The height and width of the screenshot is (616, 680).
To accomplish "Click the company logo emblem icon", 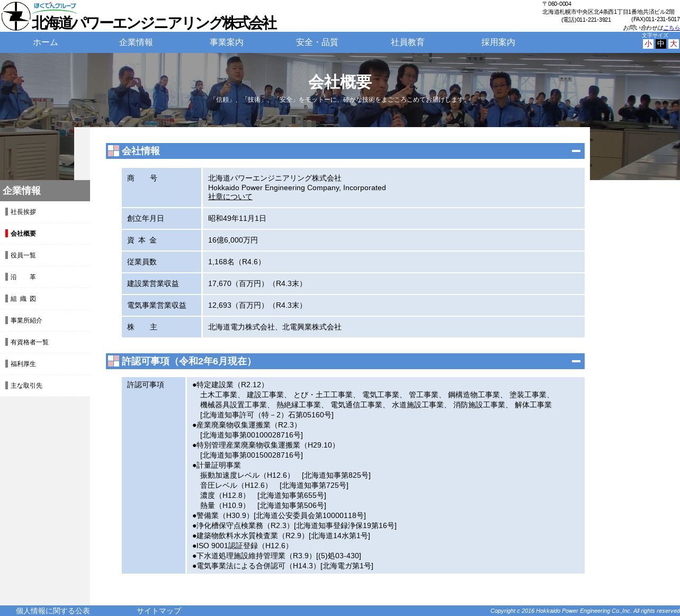I will (x=16, y=16).
